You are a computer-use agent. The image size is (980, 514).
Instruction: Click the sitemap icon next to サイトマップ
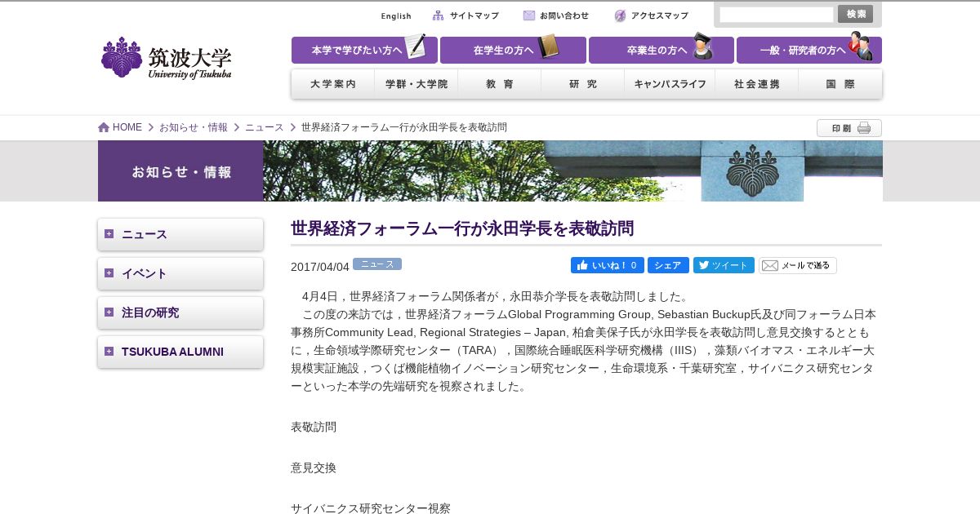(x=439, y=16)
